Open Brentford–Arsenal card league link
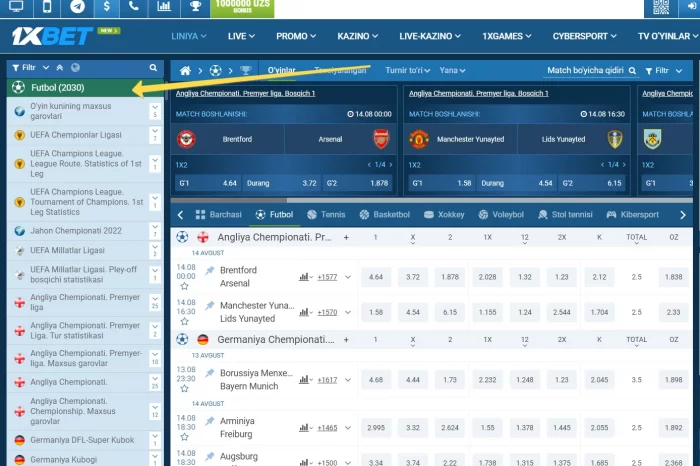 pos(246,93)
